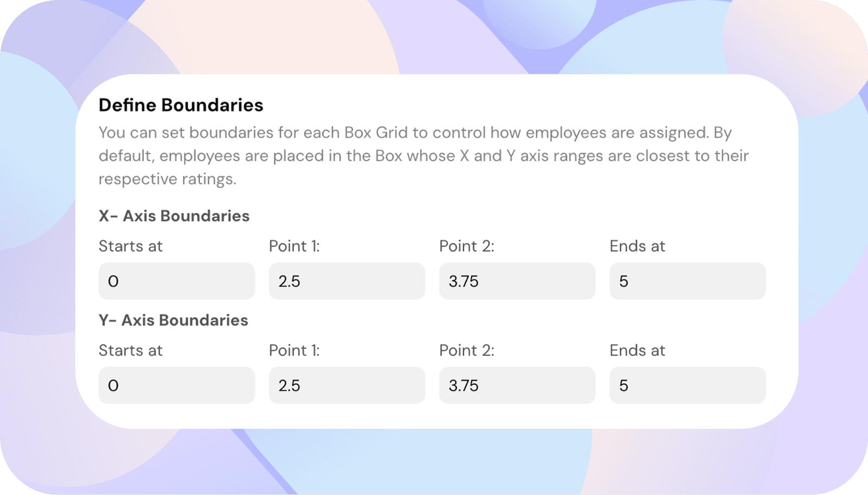868x495 pixels.
Task: Click the X-Axis Point 1 field showing 2.5
Action: coord(347,281)
